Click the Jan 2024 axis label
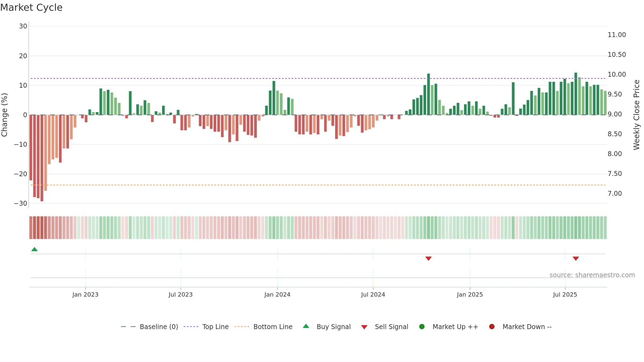Screen dimensions: 644x362 point(277,294)
